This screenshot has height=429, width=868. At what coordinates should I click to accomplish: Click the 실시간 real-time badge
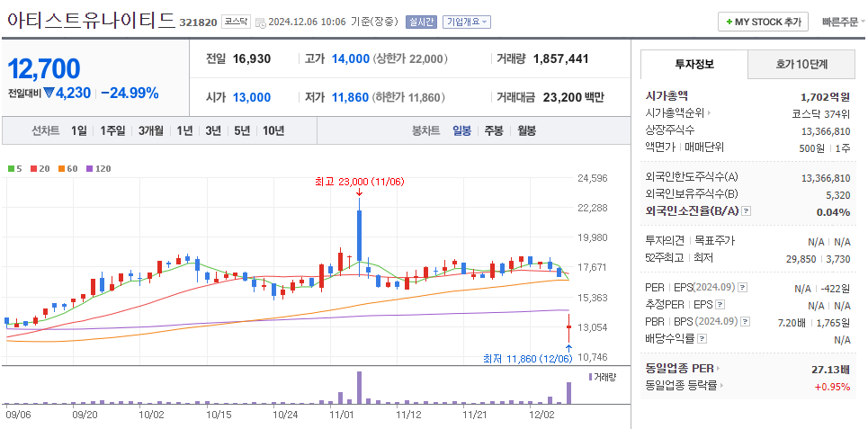421,22
